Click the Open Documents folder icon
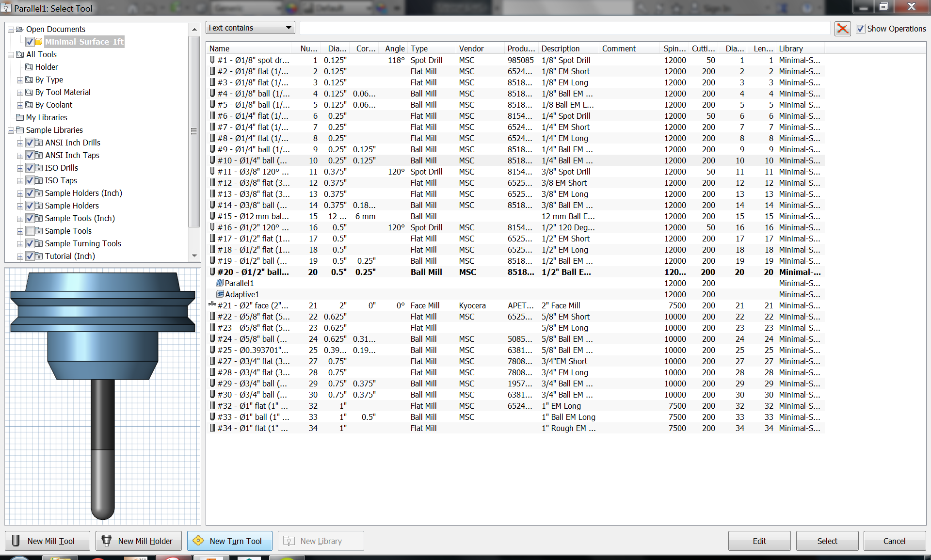Screen dimensions: 931x560 click(20, 29)
